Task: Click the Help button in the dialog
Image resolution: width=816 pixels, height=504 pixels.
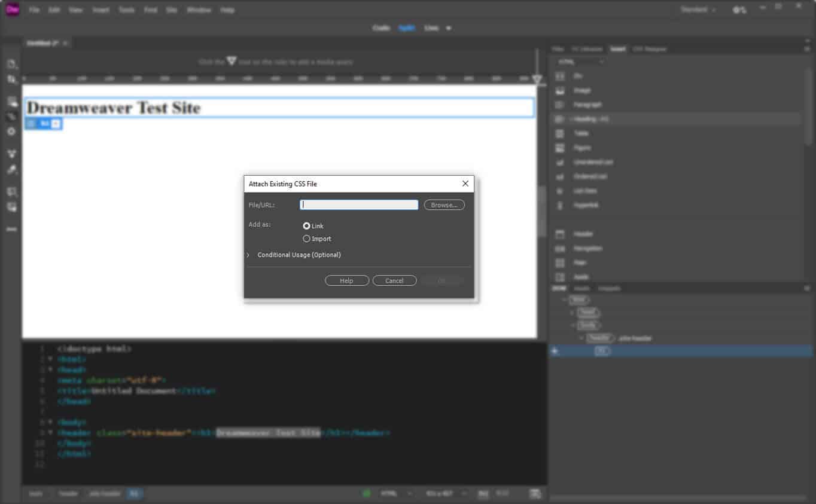Action: click(x=346, y=280)
